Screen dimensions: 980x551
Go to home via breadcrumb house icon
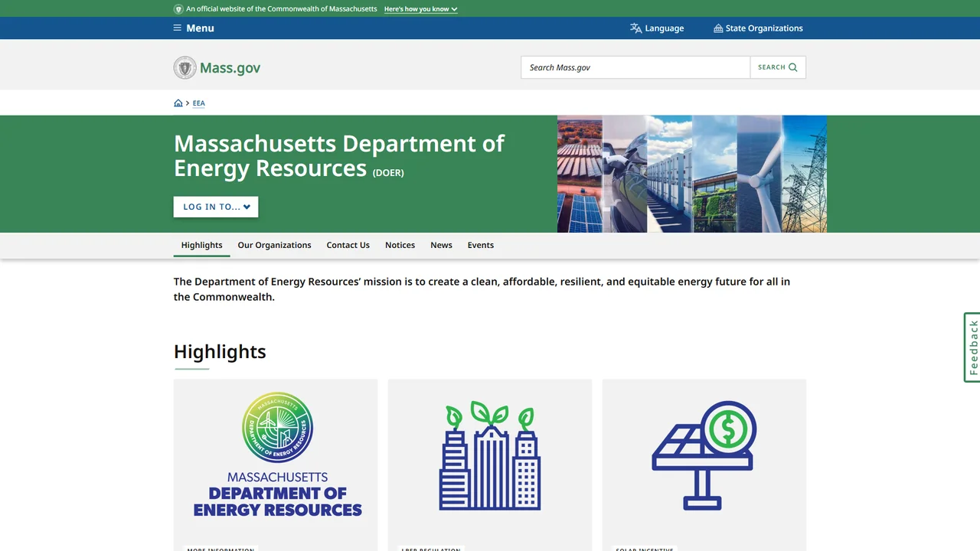click(178, 103)
